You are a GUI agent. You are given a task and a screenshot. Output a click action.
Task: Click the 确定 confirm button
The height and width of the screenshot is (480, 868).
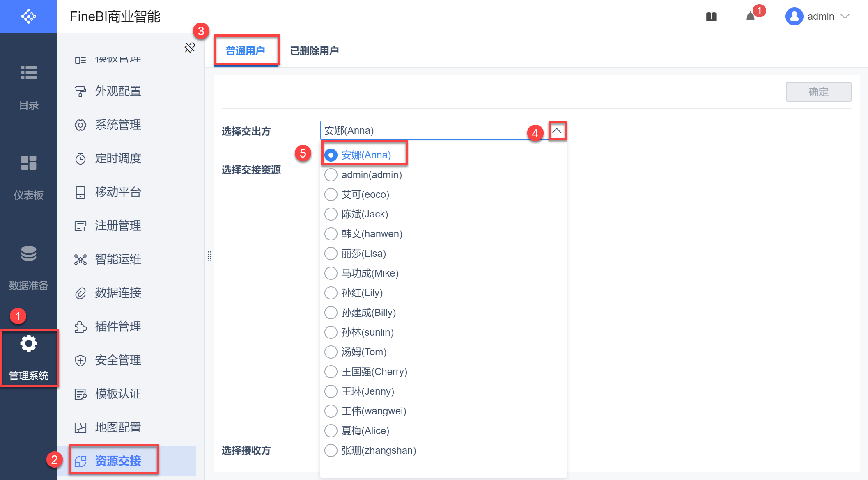tap(818, 92)
